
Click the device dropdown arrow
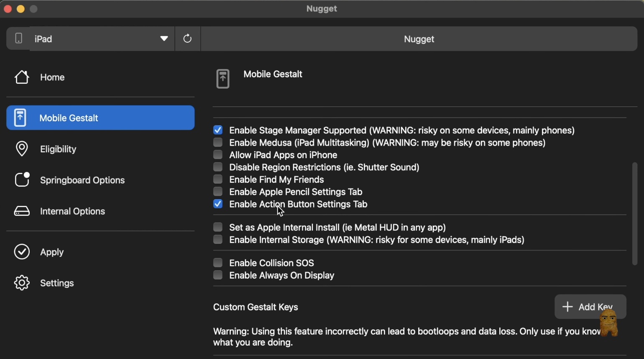coord(164,38)
